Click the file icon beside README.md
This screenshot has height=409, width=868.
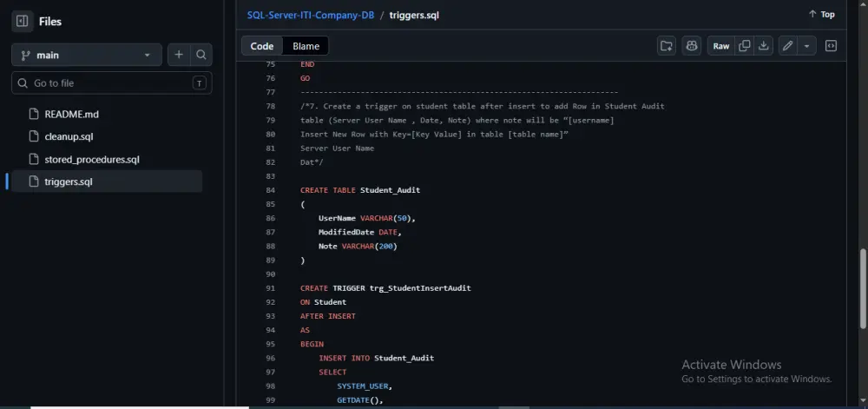pyautogui.click(x=34, y=115)
